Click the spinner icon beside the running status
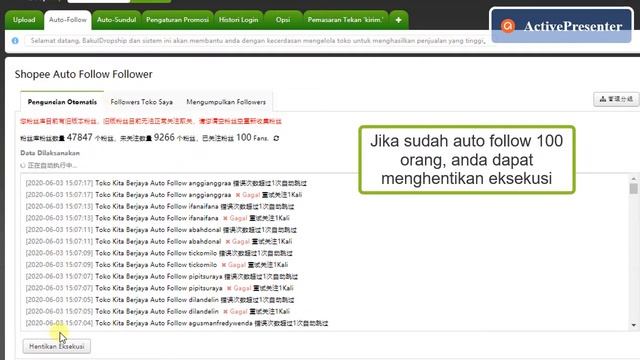 click(x=23, y=165)
